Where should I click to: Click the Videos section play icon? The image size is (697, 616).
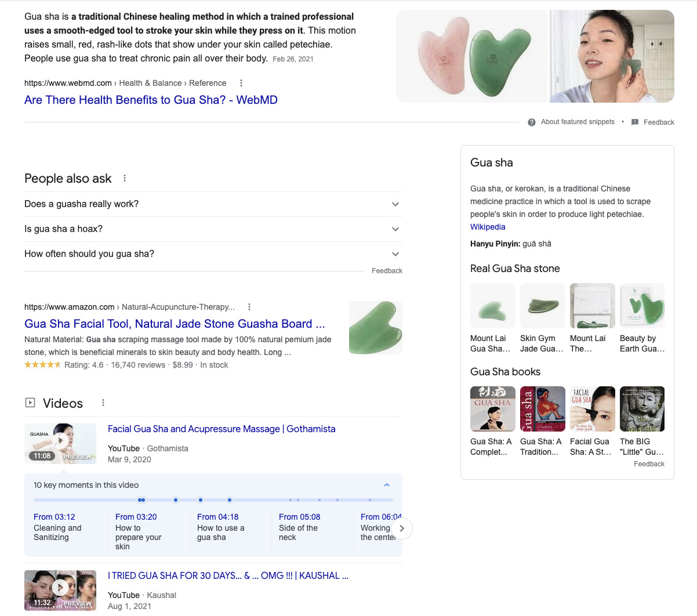pyautogui.click(x=30, y=403)
